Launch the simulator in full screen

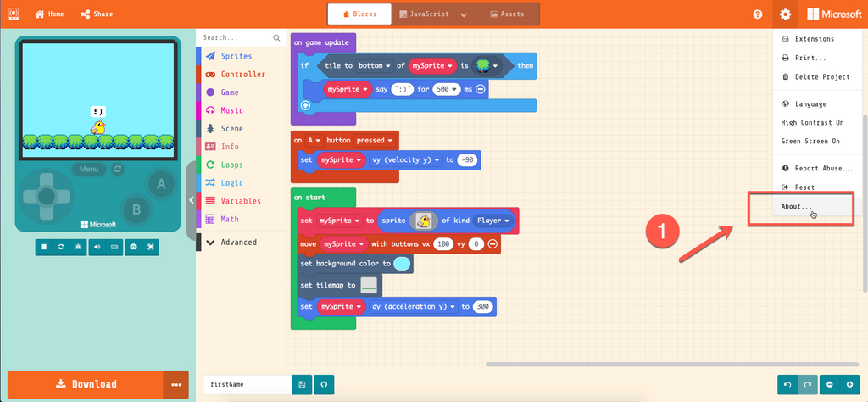(x=152, y=247)
